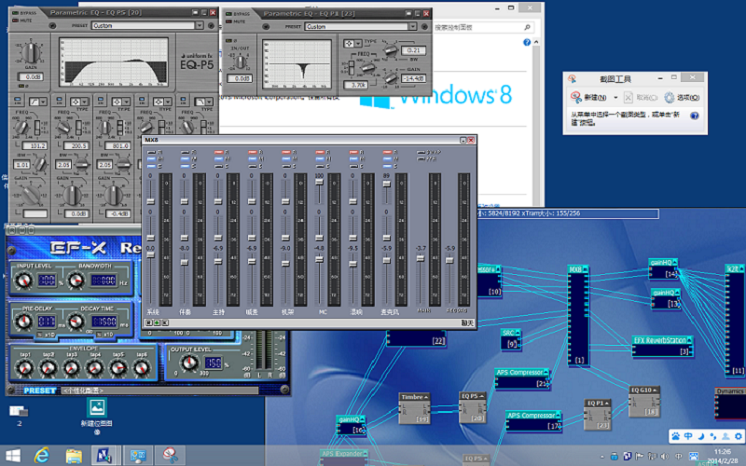Select the gainHQ [16] module

pos(351,425)
